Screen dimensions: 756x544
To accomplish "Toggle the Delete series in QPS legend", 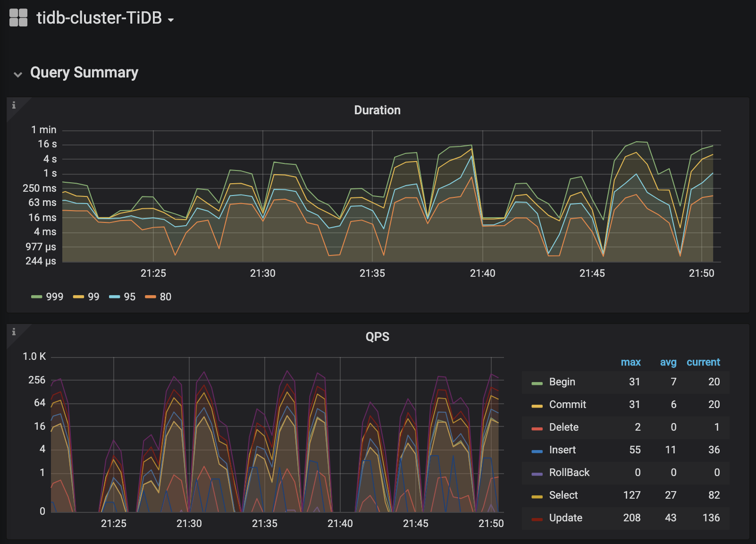I will point(564,427).
